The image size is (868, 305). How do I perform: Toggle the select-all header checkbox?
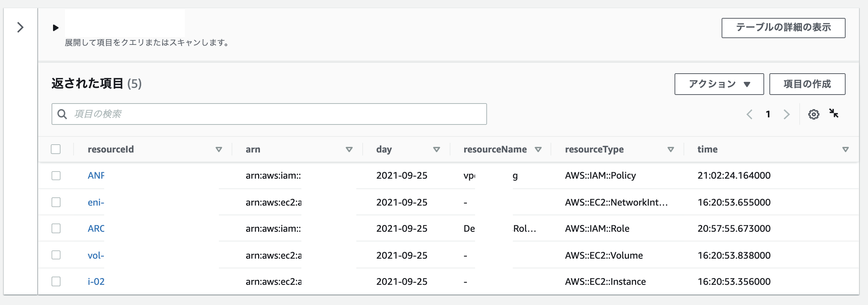56,149
